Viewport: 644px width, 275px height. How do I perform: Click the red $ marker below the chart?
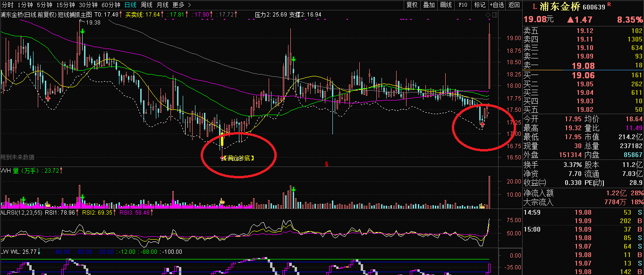(327, 164)
